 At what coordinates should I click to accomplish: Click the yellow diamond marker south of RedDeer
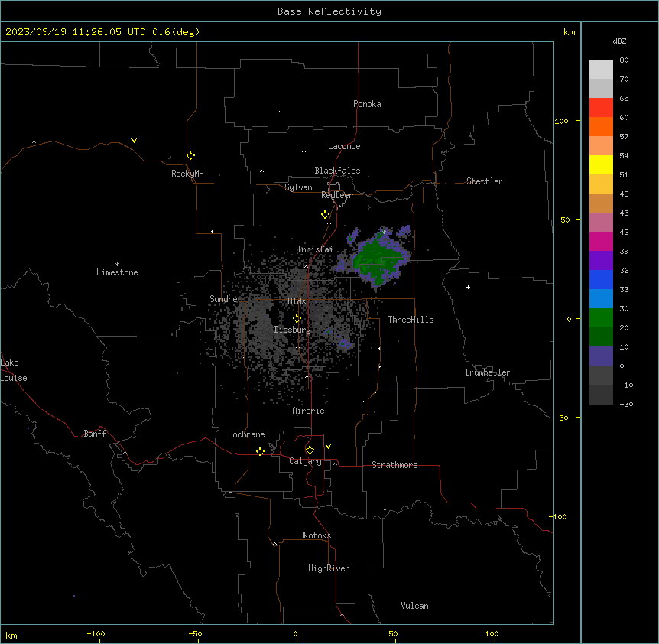pos(326,215)
